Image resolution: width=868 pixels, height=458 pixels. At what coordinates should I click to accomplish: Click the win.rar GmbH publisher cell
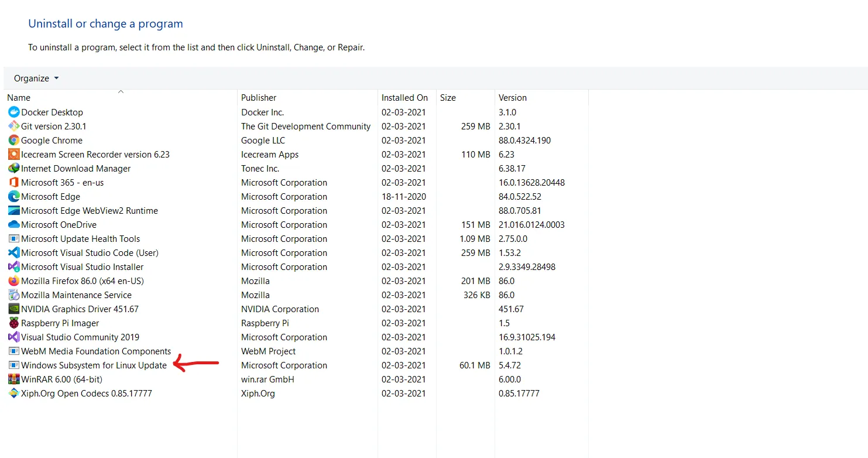point(268,379)
